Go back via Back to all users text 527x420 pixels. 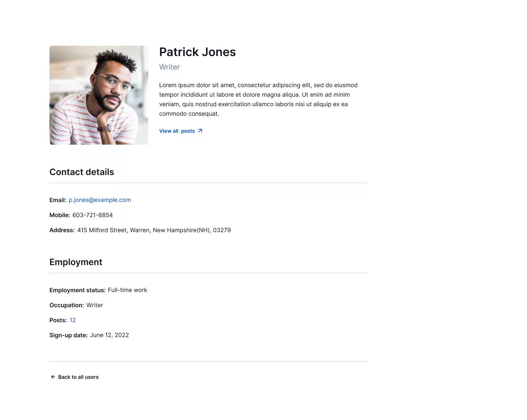pos(78,377)
